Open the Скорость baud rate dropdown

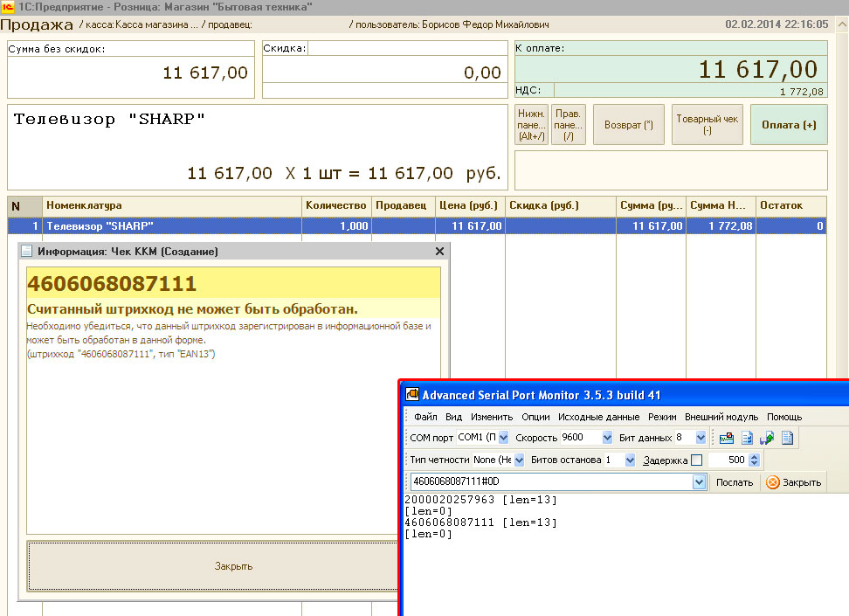[x=607, y=438]
